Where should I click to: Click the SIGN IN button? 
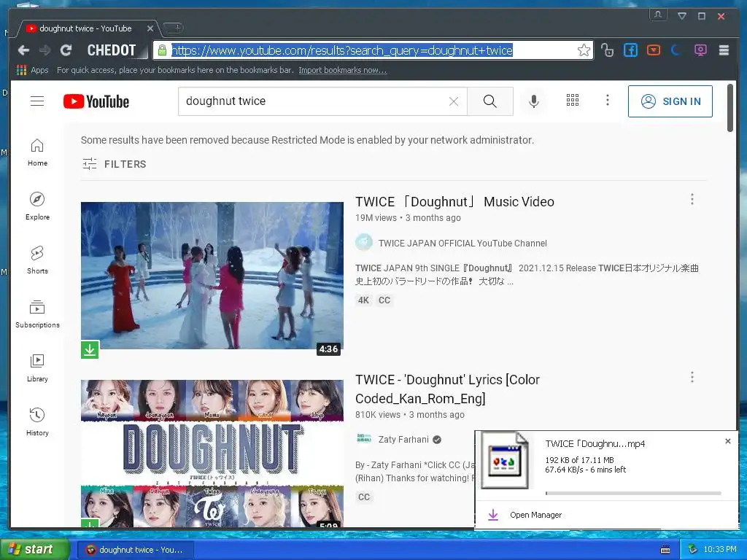670,101
